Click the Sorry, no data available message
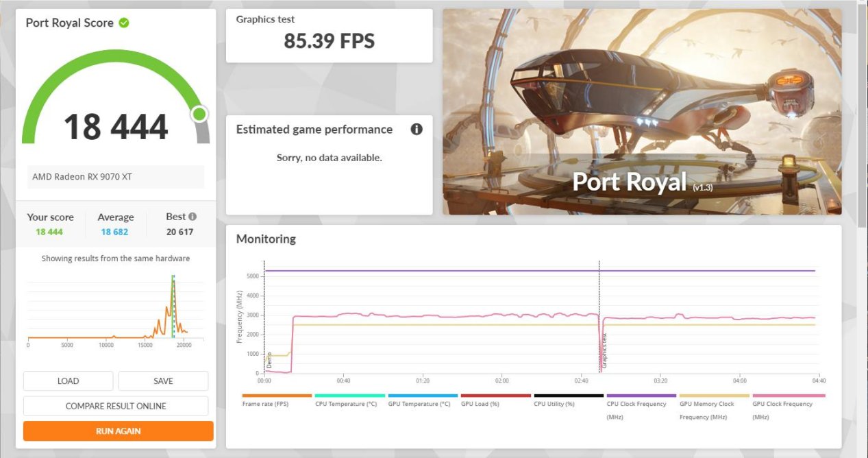The width and height of the screenshot is (868, 458). tap(330, 158)
